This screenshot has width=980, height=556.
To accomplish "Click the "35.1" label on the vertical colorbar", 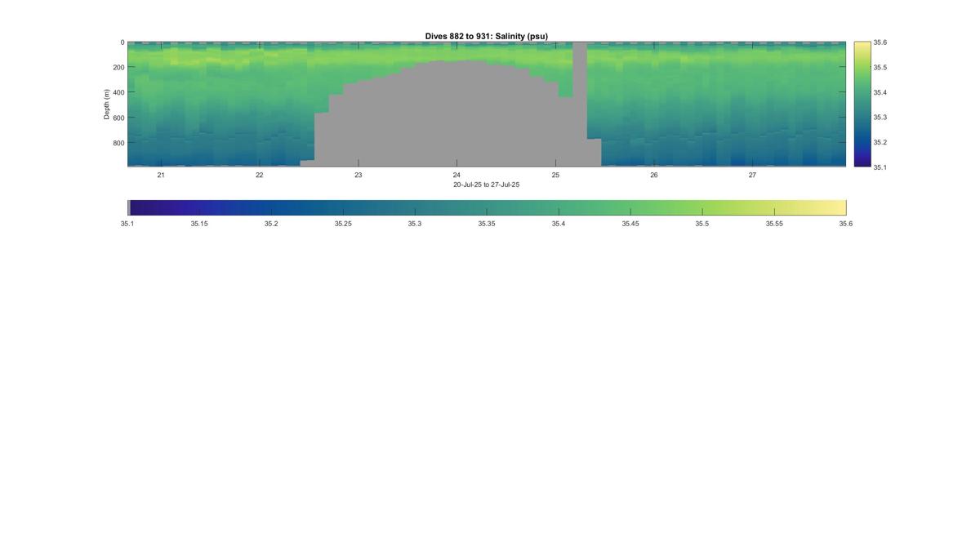I will point(880,167).
